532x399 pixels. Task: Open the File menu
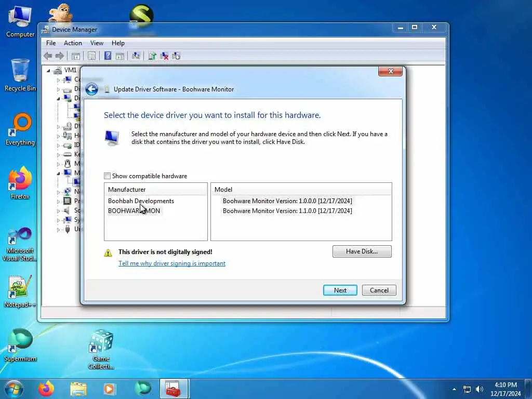click(51, 43)
